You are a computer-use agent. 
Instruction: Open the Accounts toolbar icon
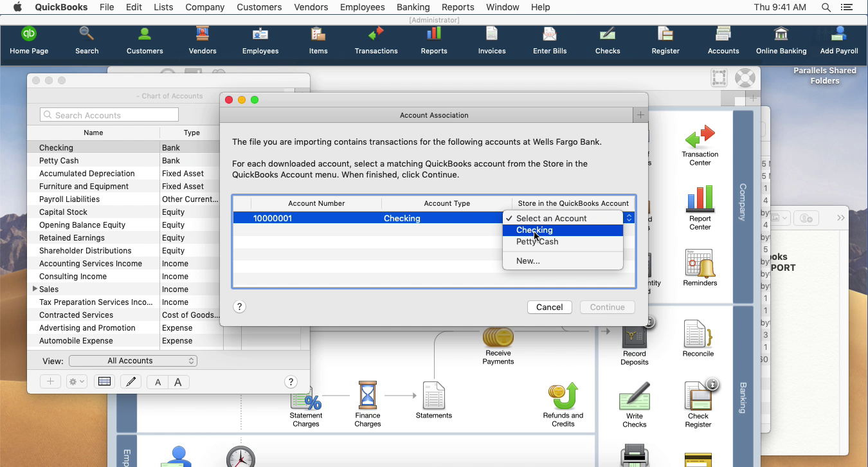click(x=723, y=41)
